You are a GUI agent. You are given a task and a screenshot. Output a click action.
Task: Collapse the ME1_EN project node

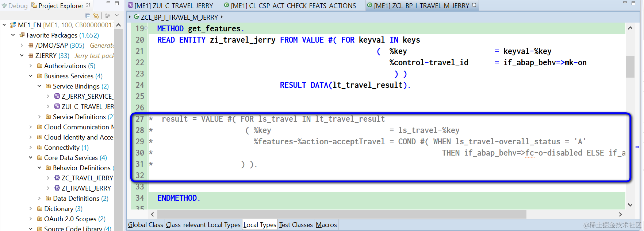click(4, 25)
